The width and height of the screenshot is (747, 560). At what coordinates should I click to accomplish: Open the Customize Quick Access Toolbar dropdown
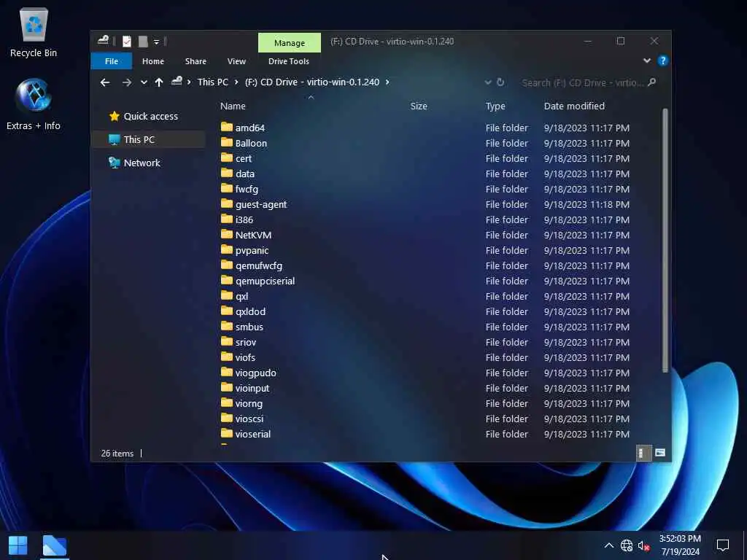click(x=156, y=42)
